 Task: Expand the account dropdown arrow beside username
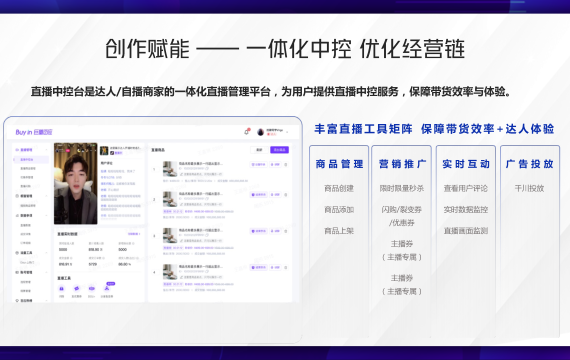(x=287, y=132)
